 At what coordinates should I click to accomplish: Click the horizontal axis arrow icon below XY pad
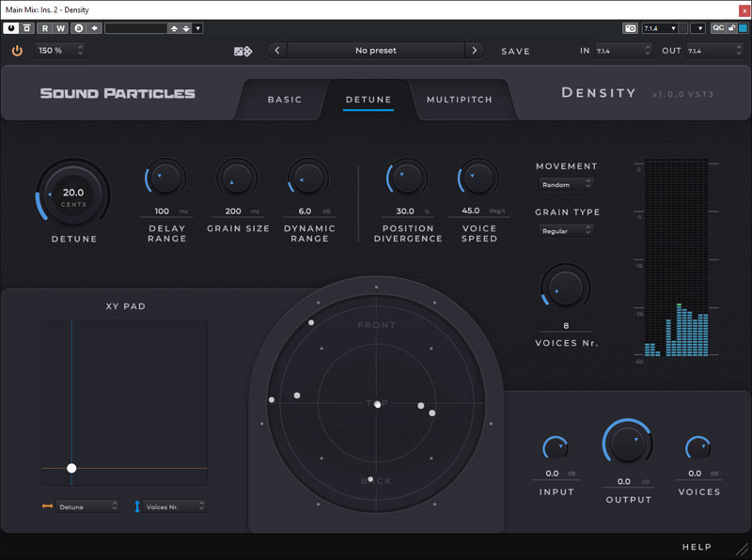47,506
